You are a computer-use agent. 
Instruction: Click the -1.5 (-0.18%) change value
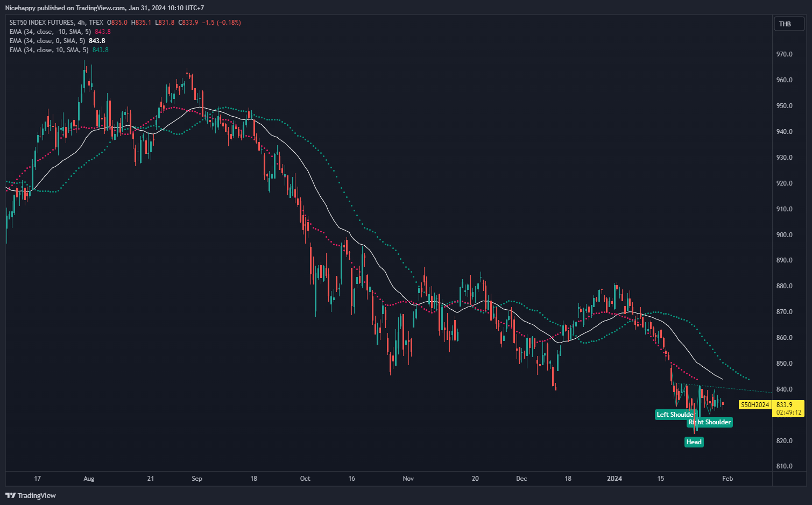tap(222, 23)
